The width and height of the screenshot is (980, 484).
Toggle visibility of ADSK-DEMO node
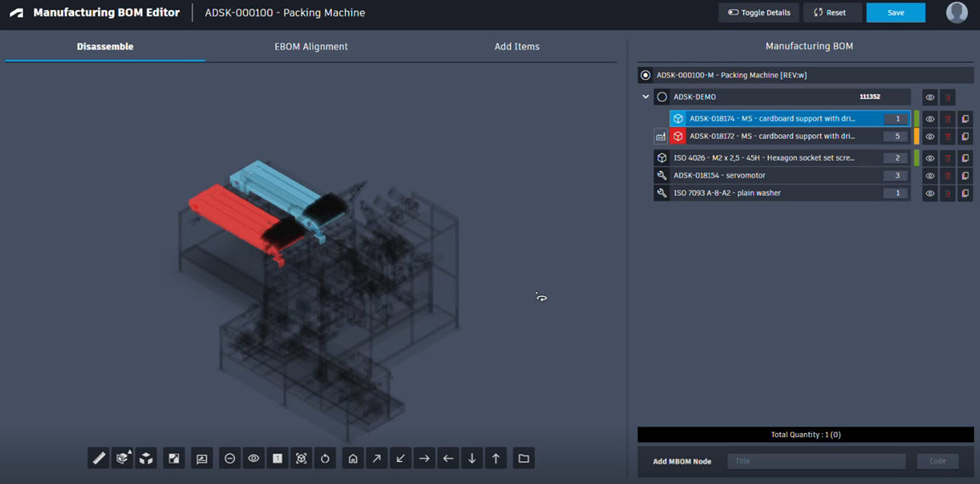coord(930,98)
